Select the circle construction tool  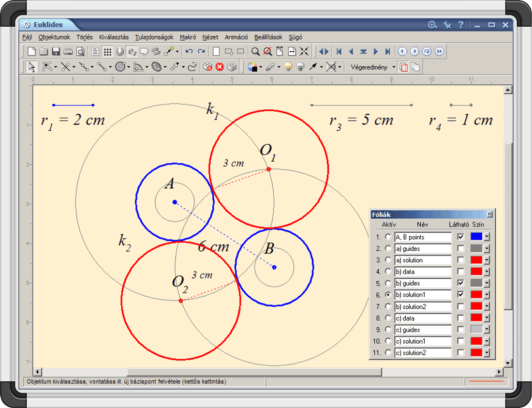point(120,67)
